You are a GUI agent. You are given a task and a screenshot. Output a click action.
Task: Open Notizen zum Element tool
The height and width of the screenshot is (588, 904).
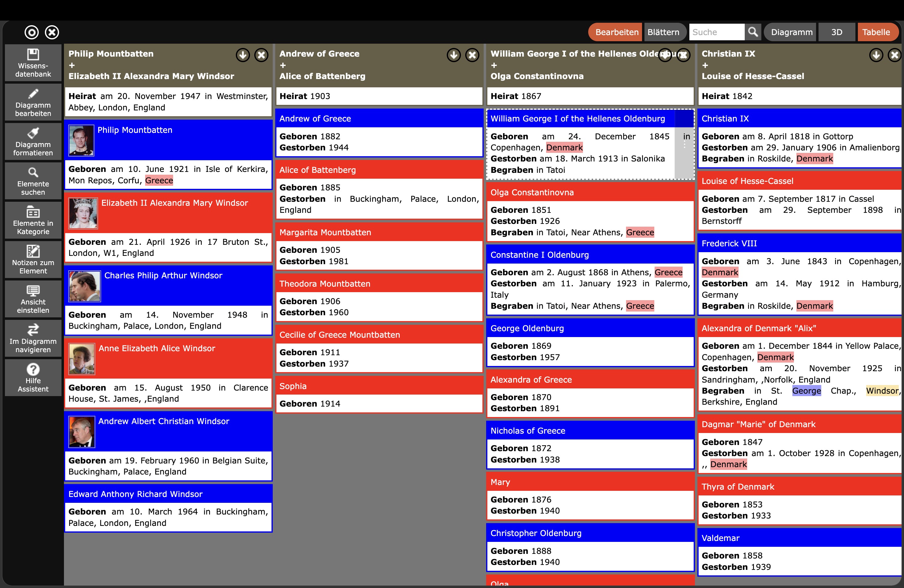(33, 260)
